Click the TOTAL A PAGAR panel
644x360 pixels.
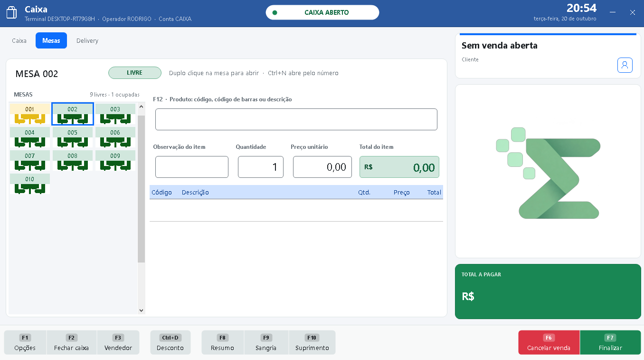pos(548,292)
